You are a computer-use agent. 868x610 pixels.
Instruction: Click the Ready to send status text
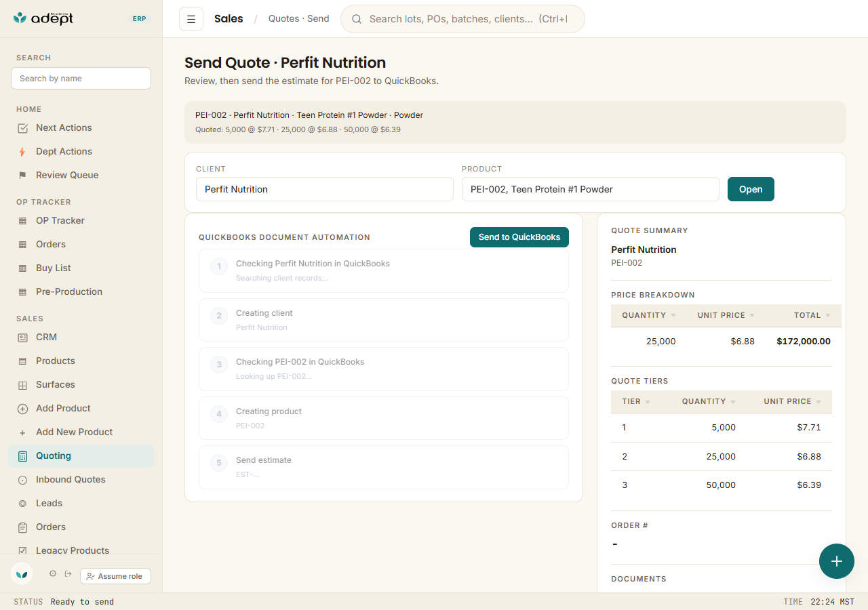pos(82,602)
